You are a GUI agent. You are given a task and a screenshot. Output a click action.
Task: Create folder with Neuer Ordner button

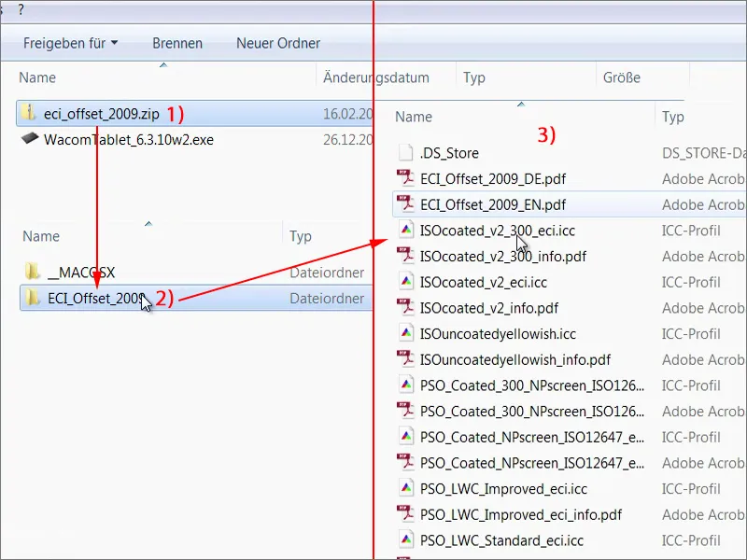pyautogui.click(x=278, y=43)
